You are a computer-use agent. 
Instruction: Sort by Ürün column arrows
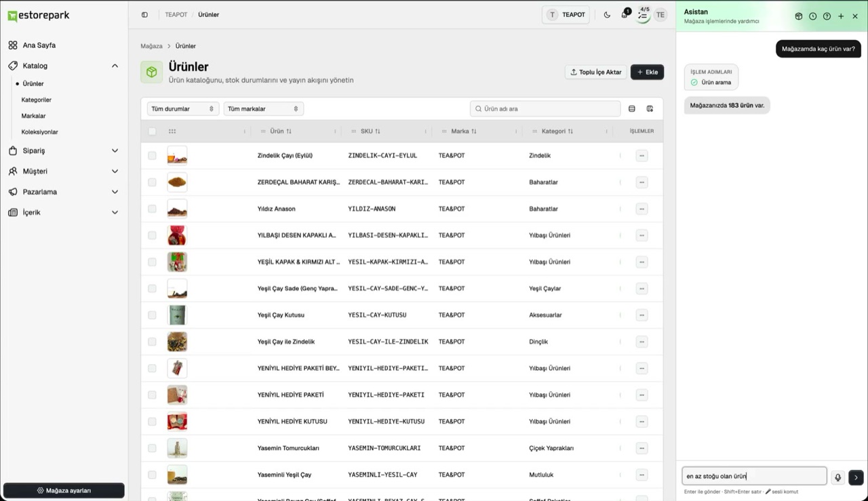(289, 132)
